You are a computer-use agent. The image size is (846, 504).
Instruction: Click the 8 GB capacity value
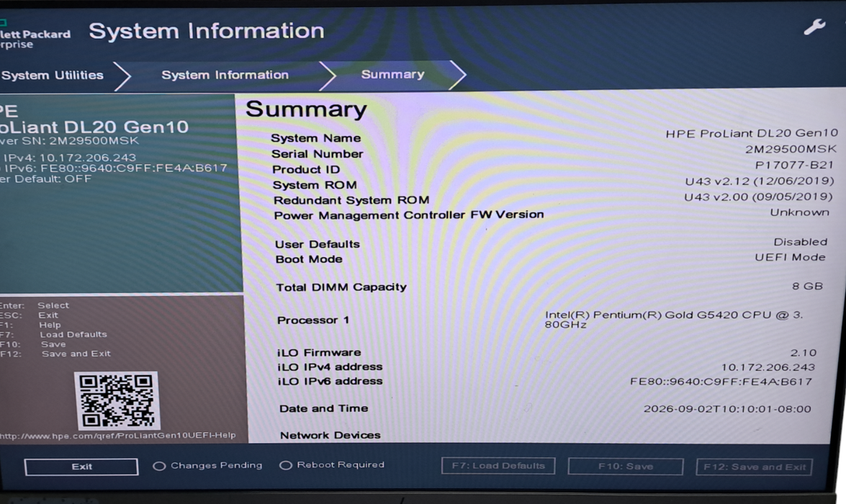[x=807, y=286]
